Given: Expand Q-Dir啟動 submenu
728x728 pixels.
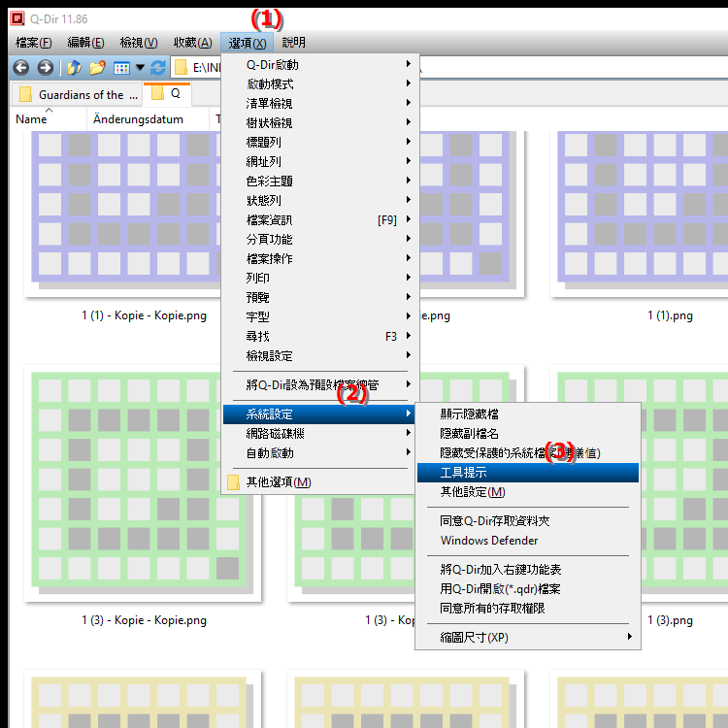Looking at the screenshot, I should click(320, 64).
